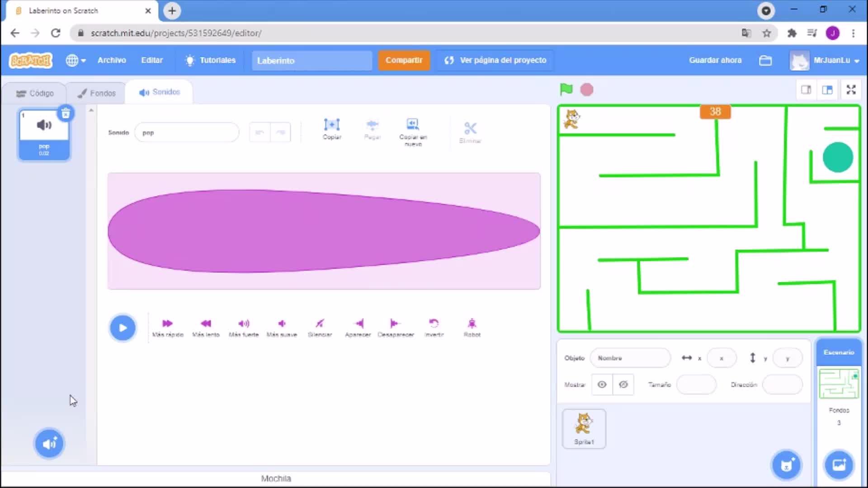The image size is (868, 488).
Task: Click the green flag to start
Action: [x=566, y=89]
